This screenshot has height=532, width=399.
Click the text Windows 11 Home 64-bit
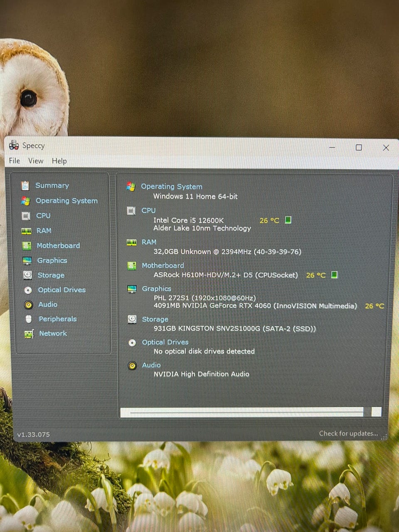click(x=195, y=197)
